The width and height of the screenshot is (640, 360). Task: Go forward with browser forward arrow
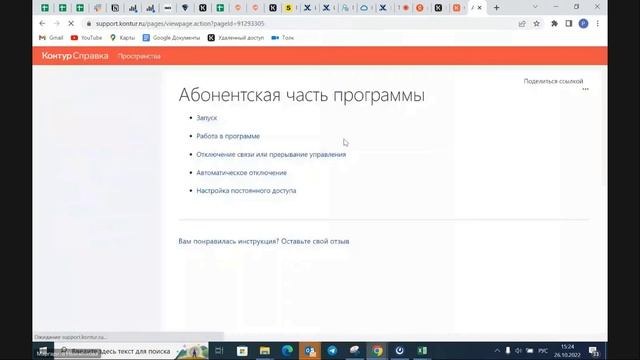click(57, 24)
